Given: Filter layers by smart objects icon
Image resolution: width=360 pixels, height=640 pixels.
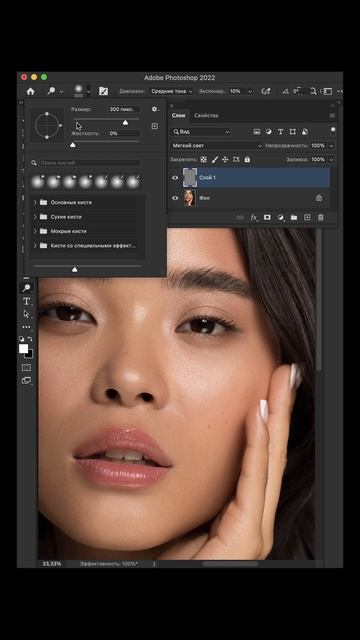Looking at the screenshot, I should point(305,132).
